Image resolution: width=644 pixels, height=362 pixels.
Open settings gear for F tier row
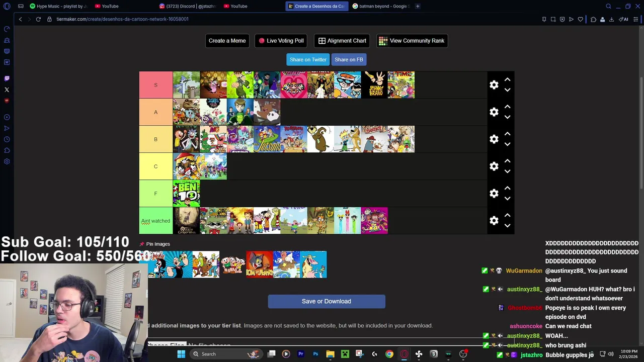(494, 194)
